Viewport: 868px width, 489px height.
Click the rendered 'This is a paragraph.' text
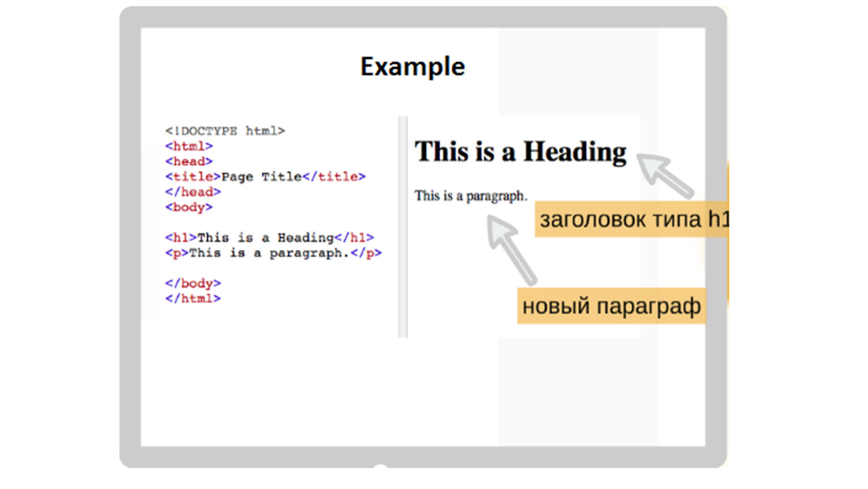click(x=471, y=196)
